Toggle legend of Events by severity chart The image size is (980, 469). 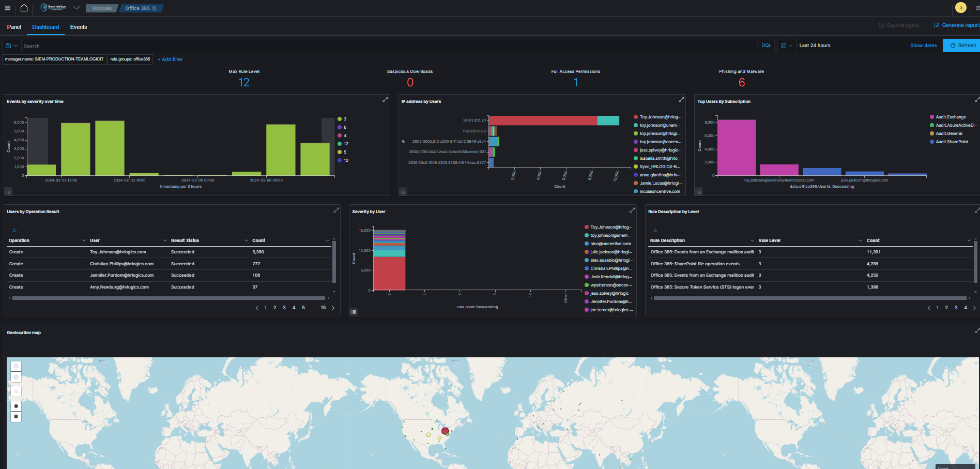click(8, 191)
